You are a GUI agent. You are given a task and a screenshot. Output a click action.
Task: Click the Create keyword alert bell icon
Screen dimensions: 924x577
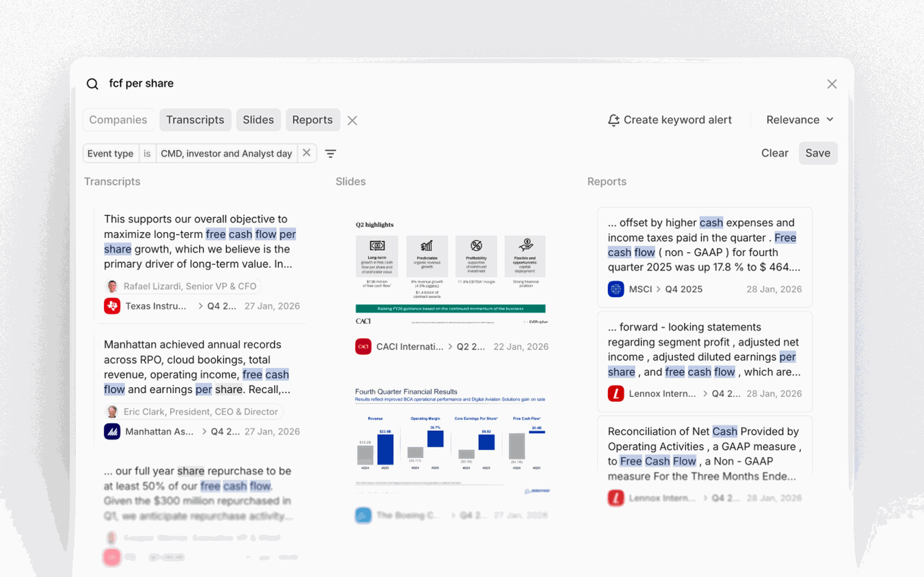614,120
